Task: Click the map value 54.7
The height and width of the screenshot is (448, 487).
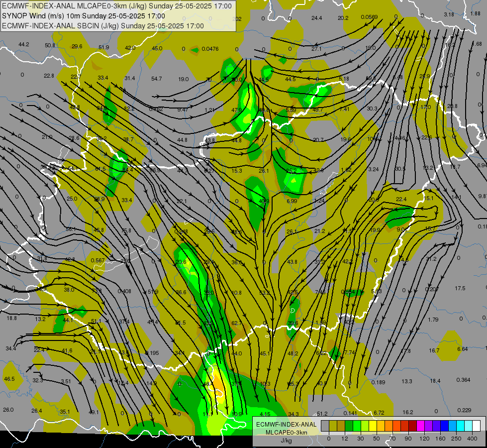Action: coord(157,79)
